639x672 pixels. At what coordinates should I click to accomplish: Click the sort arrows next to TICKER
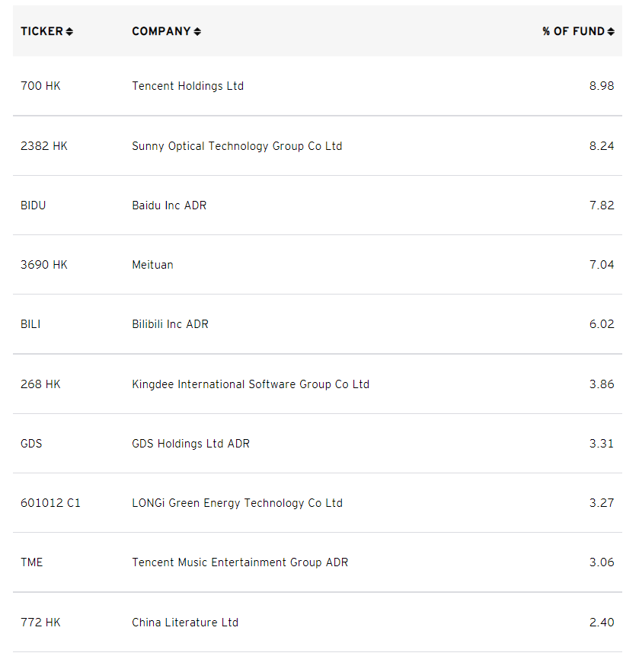tap(69, 32)
